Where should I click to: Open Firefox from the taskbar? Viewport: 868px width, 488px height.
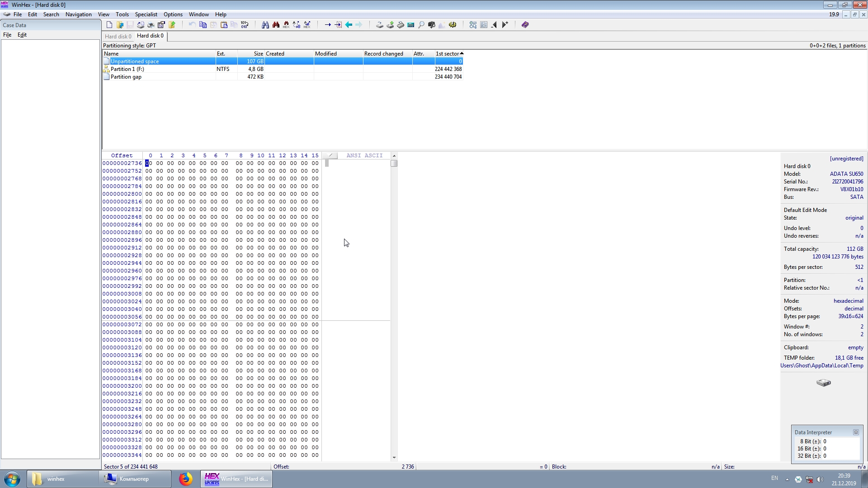pyautogui.click(x=185, y=479)
